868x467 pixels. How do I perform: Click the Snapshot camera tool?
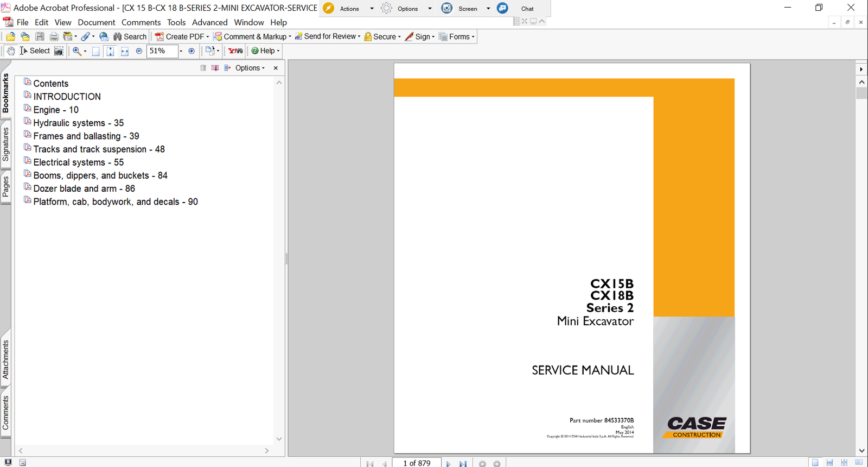click(59, 51)
